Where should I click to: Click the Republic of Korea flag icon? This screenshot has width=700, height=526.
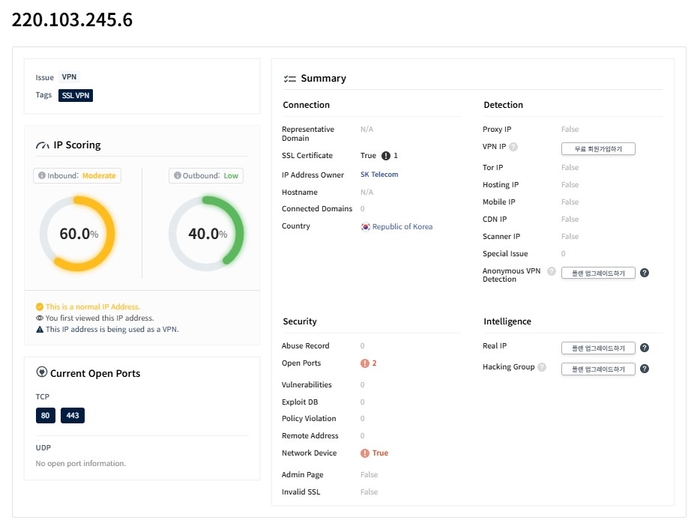click(366, 227)
